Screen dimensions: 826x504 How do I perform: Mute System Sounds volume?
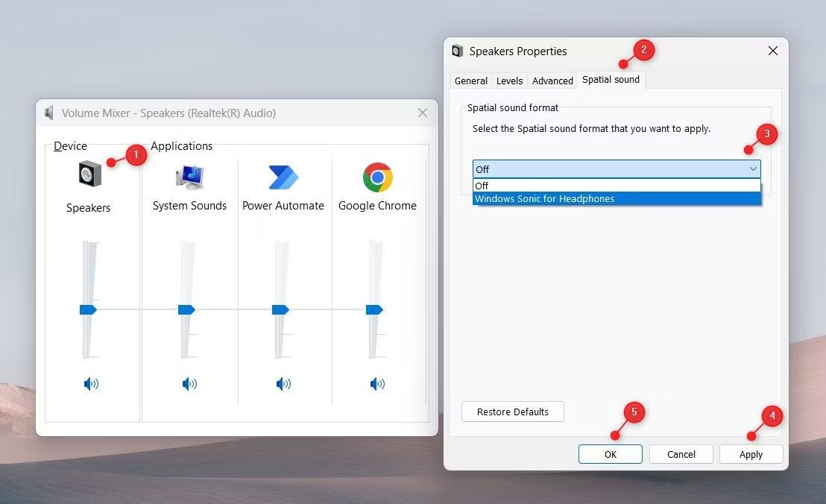pyautogui.click(x=189, y=384)
